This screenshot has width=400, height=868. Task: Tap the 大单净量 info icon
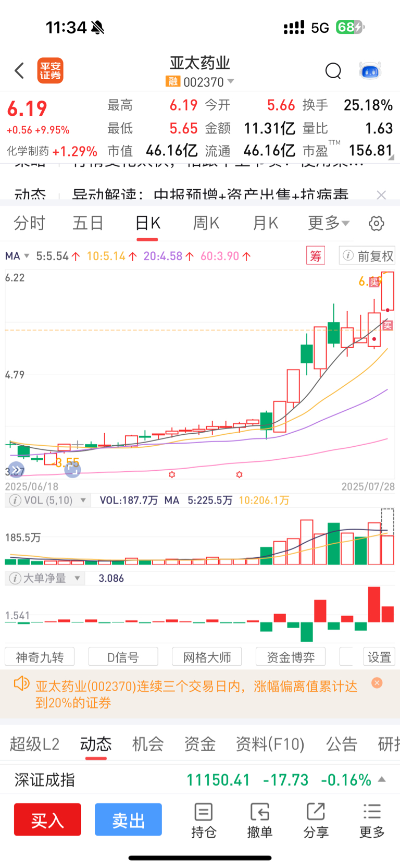click(15, 578)
